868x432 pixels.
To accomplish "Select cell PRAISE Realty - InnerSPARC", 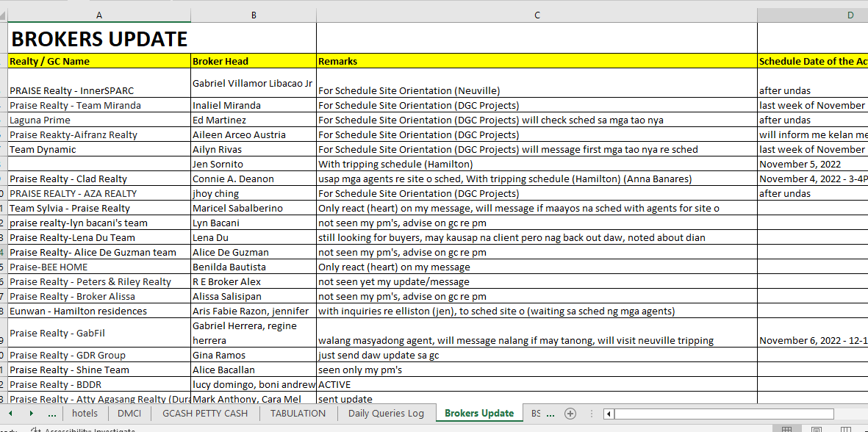I will pyautogui.click(x=99, y=83).
